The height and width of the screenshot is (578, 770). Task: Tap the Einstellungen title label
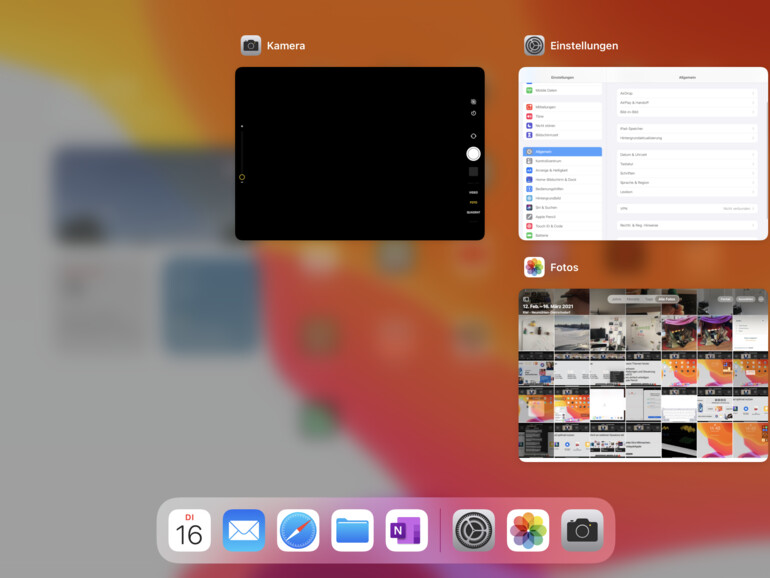click(x=584, y=46)
